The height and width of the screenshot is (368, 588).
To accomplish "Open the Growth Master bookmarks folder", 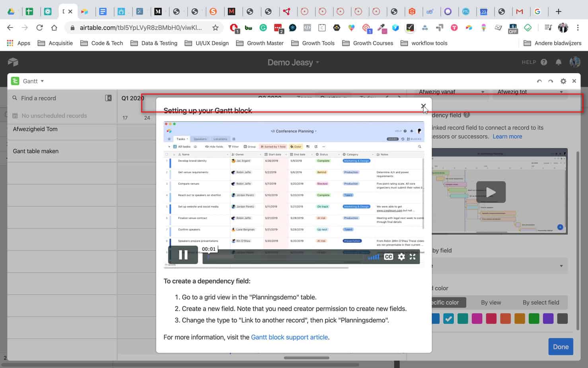I will click(260, 43).
